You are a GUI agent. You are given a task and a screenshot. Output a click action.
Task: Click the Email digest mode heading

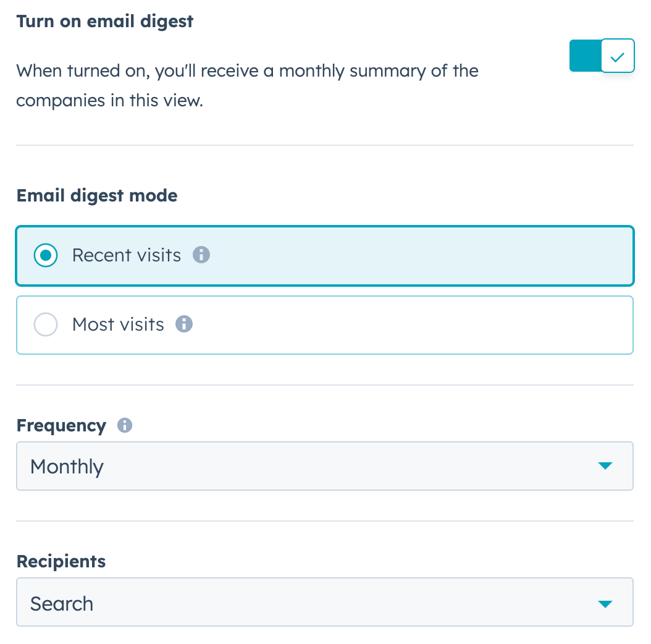[x=96, y=195]
